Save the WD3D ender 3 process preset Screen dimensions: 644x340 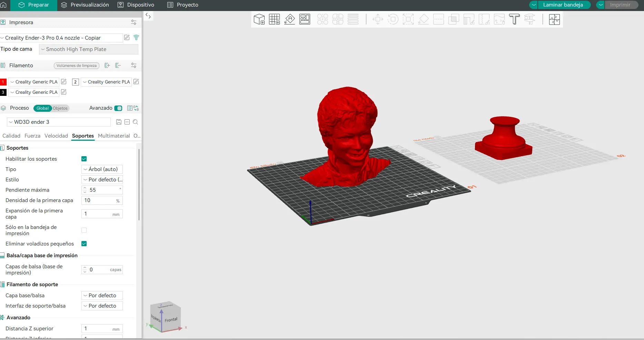pos(119,122)
